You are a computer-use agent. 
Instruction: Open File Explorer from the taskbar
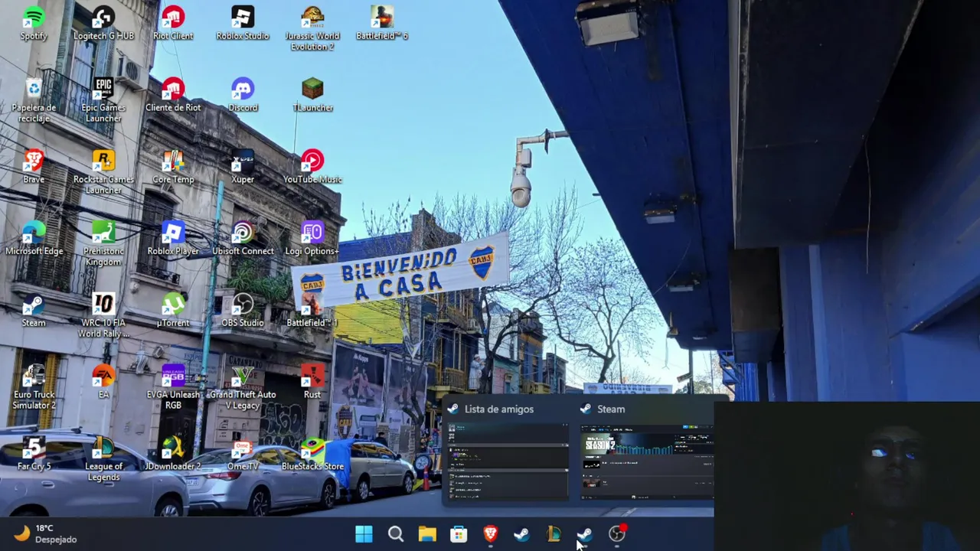click(x=427, y=534)
